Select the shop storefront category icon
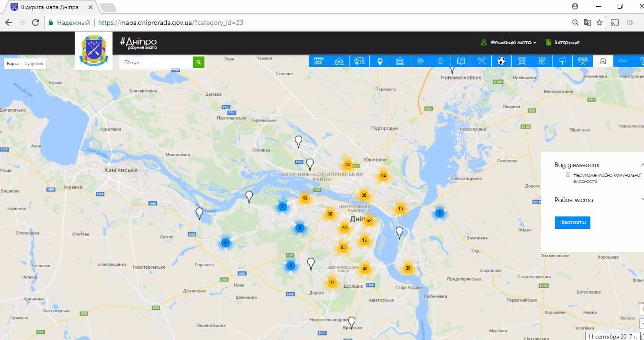This screenshot has height=340, width=644. (x=319, y=61)
